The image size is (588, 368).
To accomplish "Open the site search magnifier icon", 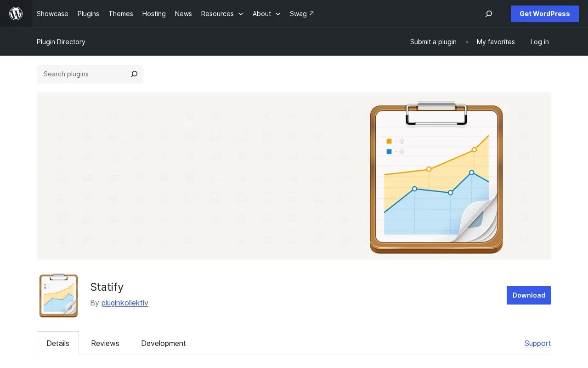I will (489, 14).
